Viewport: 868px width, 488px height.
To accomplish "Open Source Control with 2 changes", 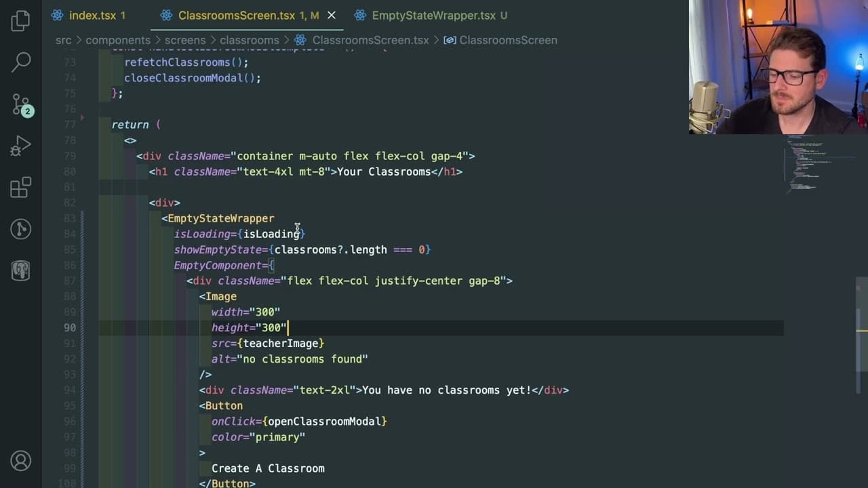I will [x=21, y=104].
